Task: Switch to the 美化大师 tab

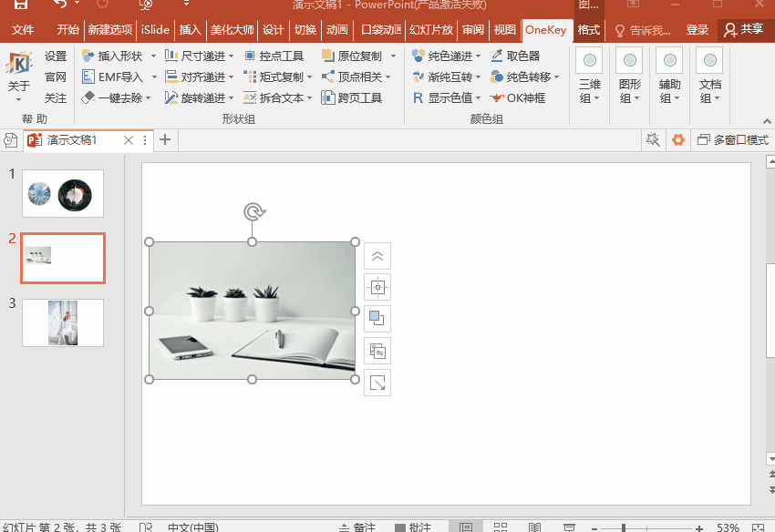Action: (x=232, y=30)
